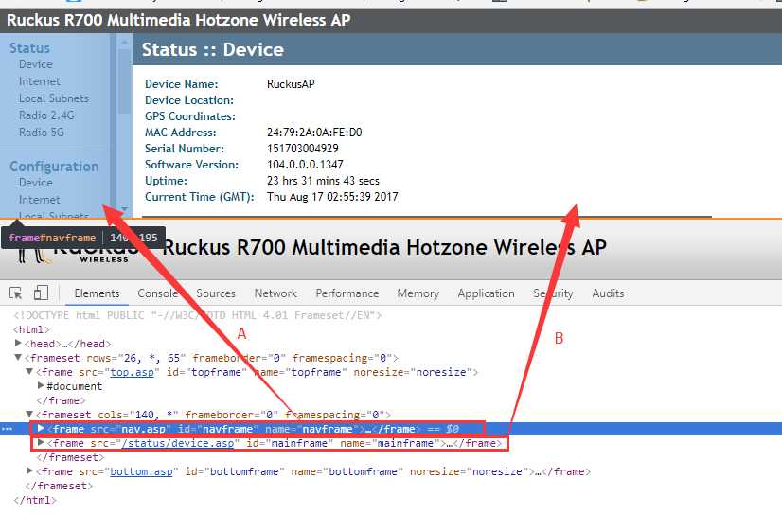Image resolution: width=782 pixels, height=532 pixels.
Task: Open the Sources tab
Action: [x=216, y=293]
